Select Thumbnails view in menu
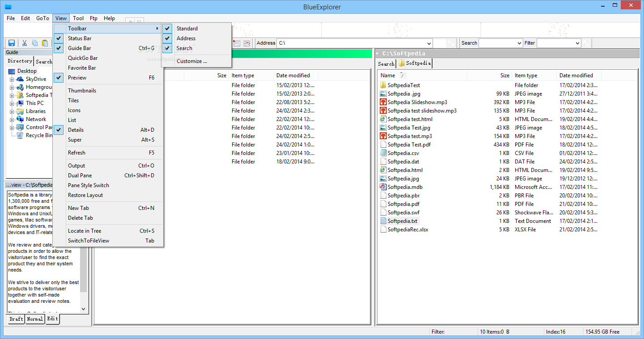Image resolution: width=644 pixels, height=339 pixels. pyautogui.click(x=108, y=91)
